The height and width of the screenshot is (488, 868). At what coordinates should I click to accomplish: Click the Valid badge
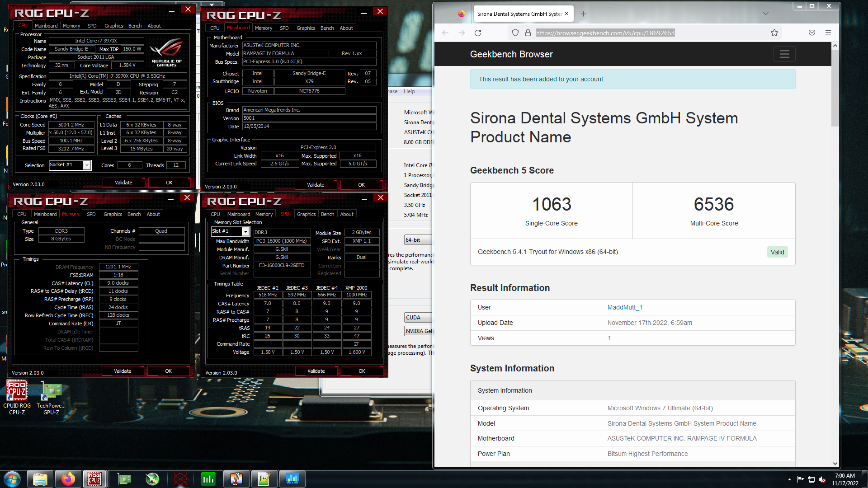pyautogui.click(x=777, y=252)
